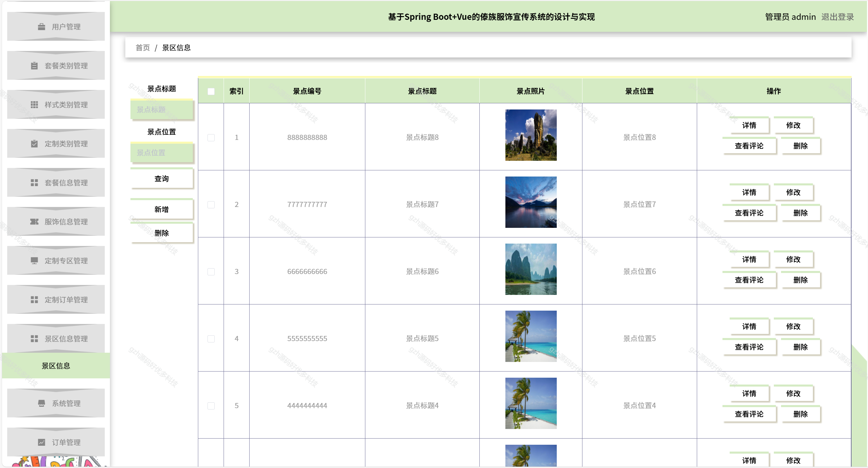Open 详情 for 景点标题5
This screenshot has width=868, height=468.
point(749,326)
